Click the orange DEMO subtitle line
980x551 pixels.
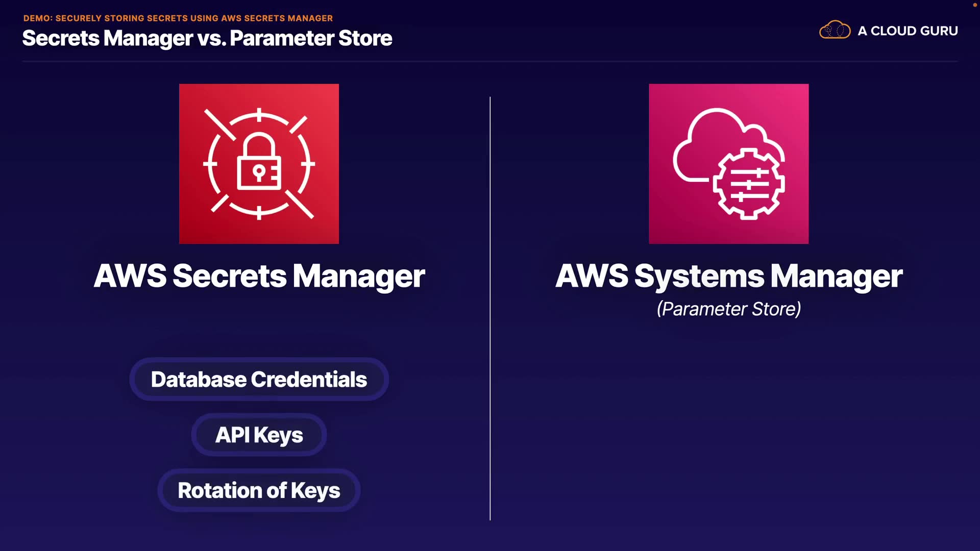pyautogui.click(x=178, y=18)
